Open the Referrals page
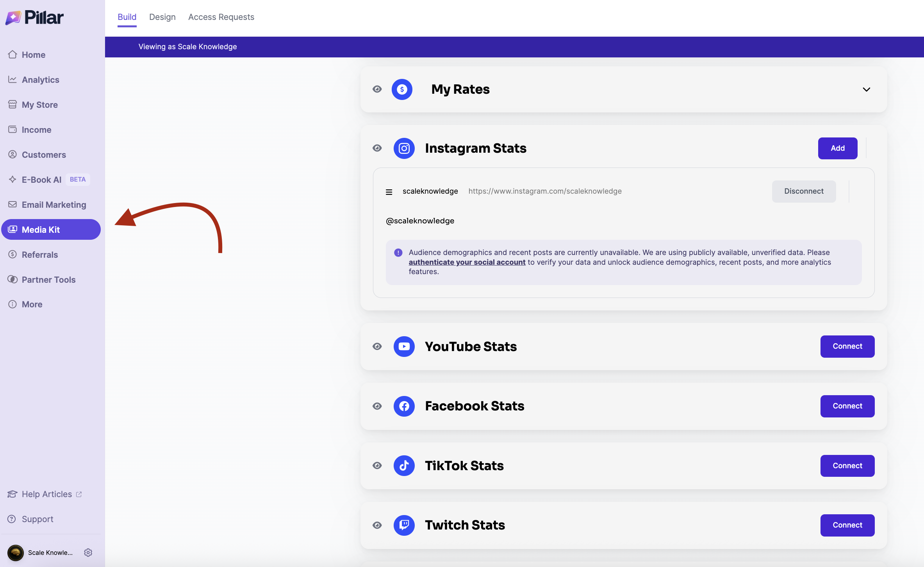This screenshot has width=924, height=567. (x=51, y=255)
